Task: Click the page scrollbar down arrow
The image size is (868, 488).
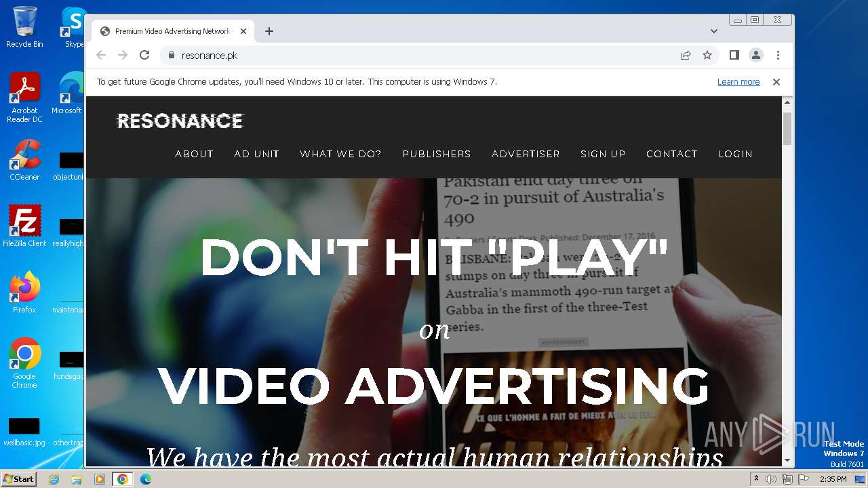Action: (787, 460)
